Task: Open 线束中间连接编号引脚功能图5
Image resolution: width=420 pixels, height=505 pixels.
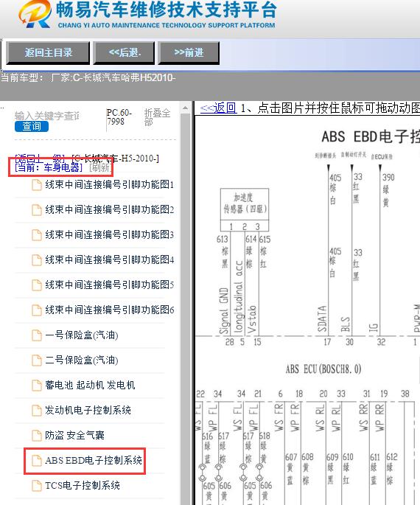Action: pyautogui.click(x=110, y=285)
